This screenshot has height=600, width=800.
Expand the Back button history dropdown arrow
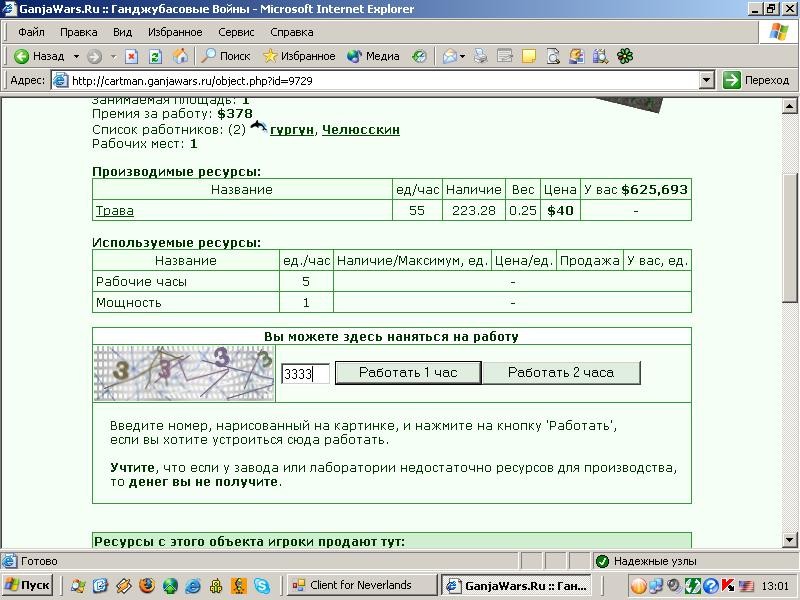[x=76, y=56]
